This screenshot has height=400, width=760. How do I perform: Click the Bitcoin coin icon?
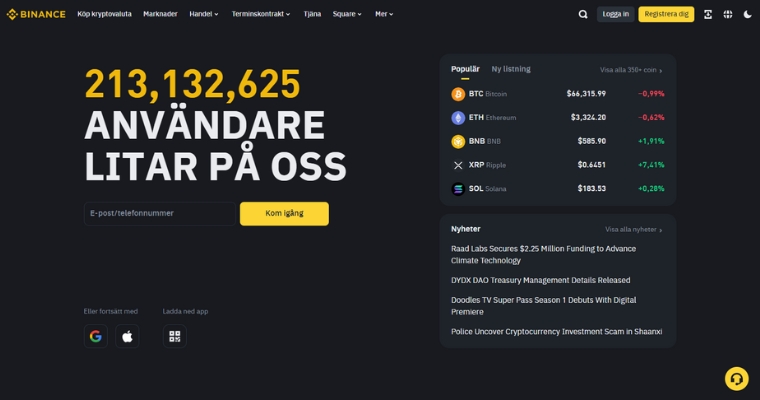(x=458, y=94)
